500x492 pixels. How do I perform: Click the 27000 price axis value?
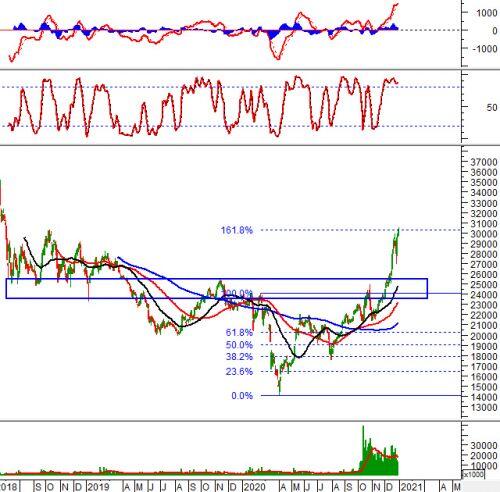point(483,264)
